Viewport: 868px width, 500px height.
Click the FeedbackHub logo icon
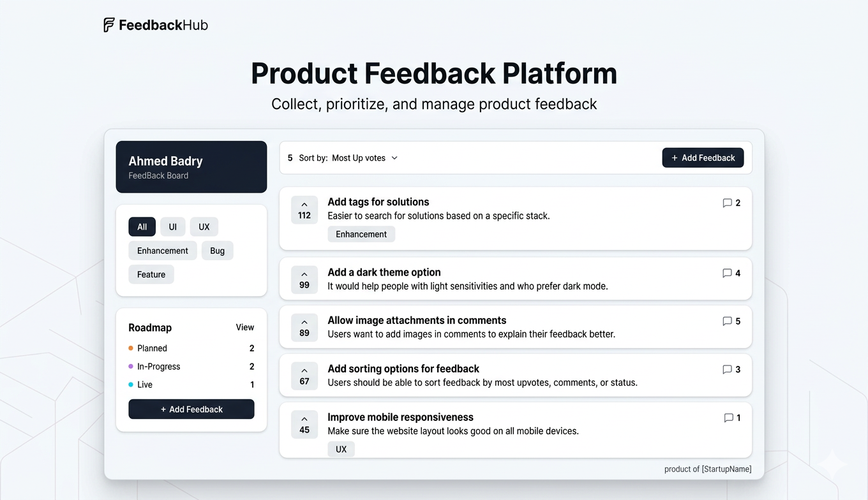(x=108, y=24)
